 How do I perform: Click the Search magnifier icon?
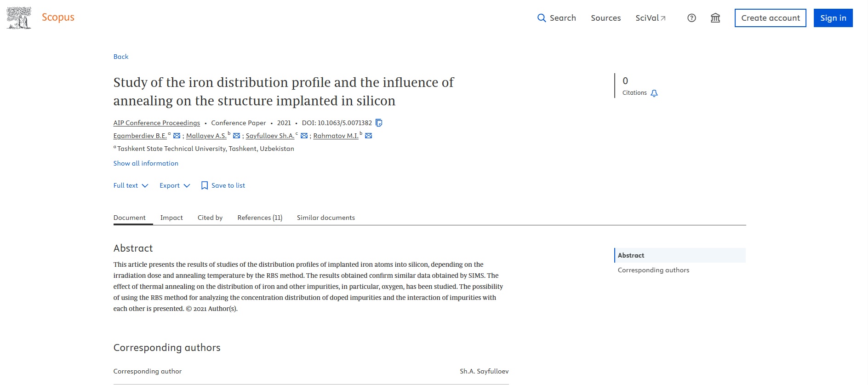pos(542,18)
